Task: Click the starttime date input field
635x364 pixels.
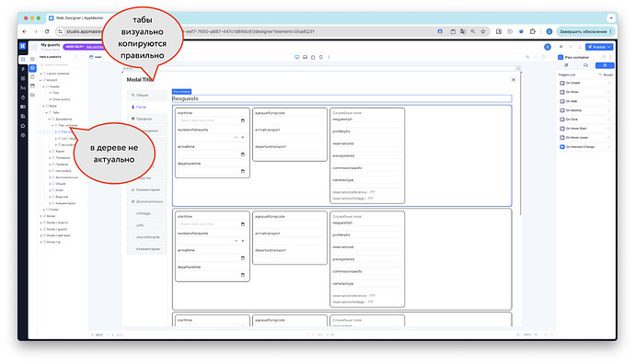Action: (213, 120)
